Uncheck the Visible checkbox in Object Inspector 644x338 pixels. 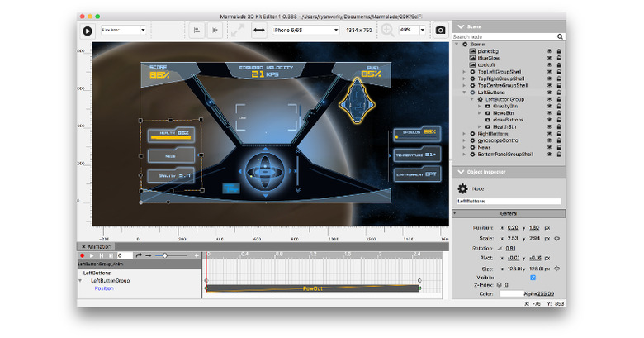pos(533,278)
